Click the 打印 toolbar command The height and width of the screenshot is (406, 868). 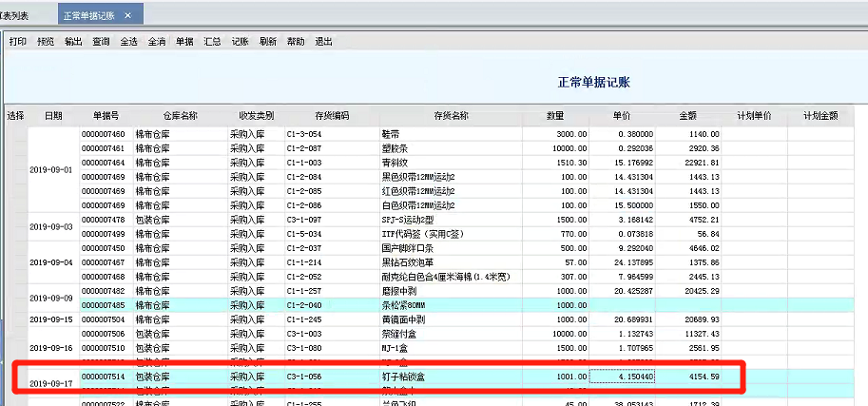coord(18,42)
